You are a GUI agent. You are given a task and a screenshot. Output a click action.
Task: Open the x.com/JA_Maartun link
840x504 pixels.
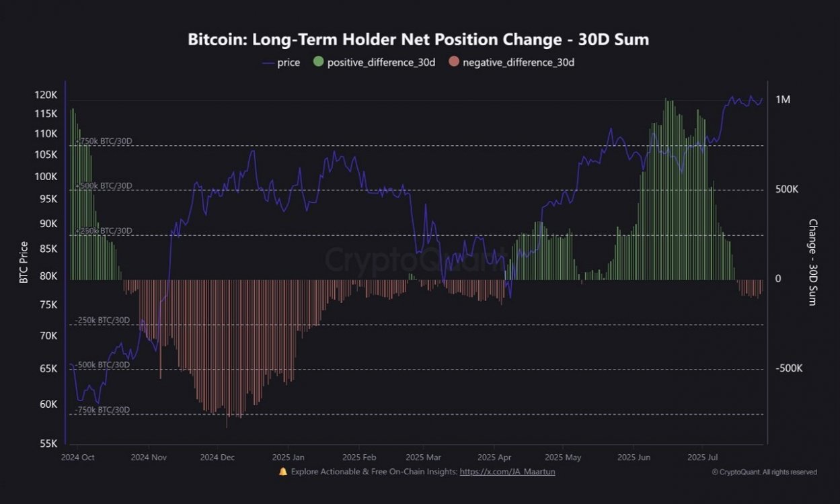pos(507,472)
